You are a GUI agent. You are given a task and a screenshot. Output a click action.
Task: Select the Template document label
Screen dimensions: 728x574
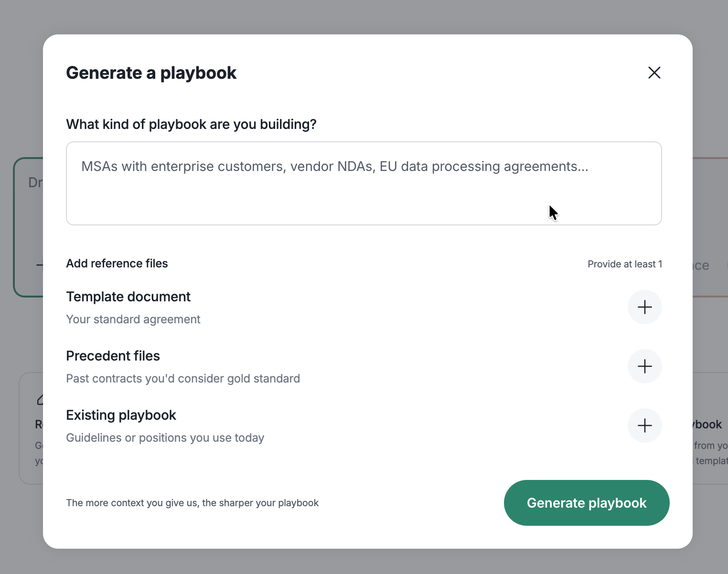[128, 297]
